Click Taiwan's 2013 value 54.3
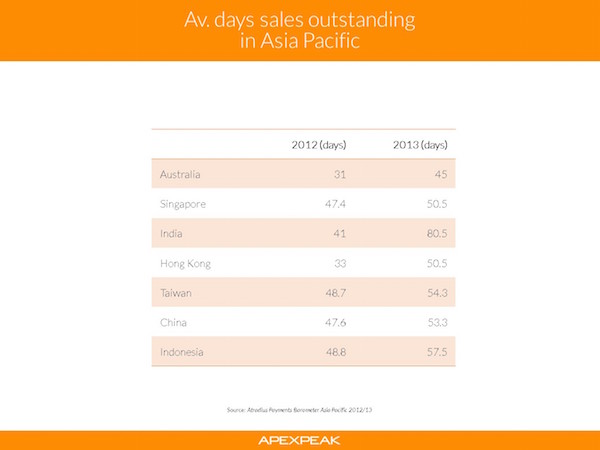 coord(437,293)
